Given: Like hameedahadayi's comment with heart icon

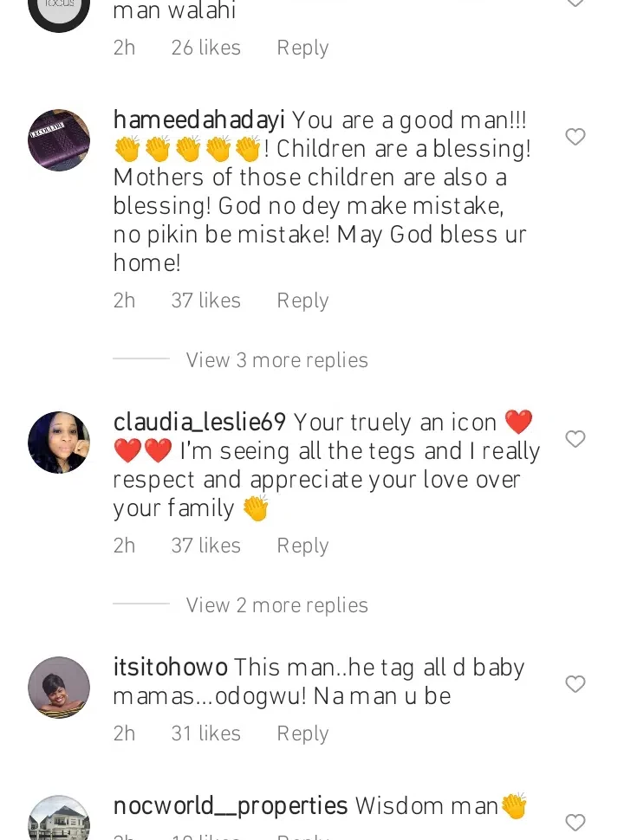Looking at the screenshot, I should 575,137.
